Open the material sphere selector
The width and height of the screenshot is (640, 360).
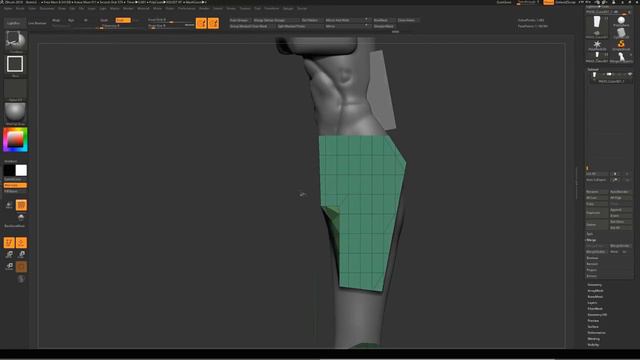point(15,112)
